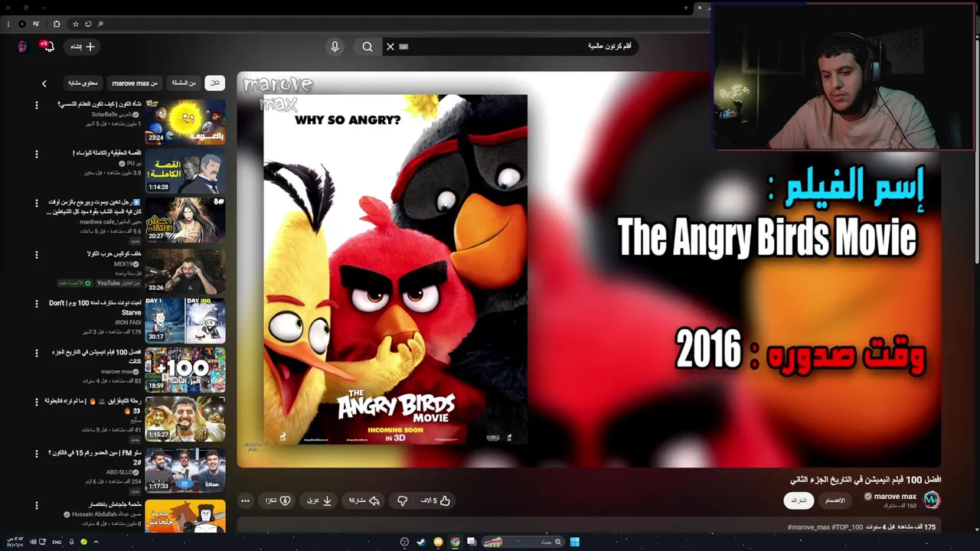Open the Hussain Abdullah video thumbnail
Screen dimensions: 980x551
(x=185, y=516)
